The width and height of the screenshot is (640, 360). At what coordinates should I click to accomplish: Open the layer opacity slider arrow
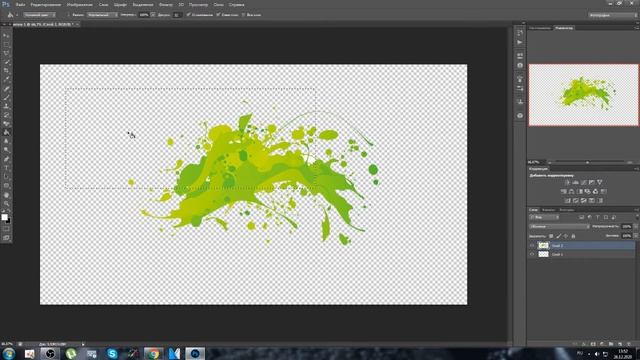635,227
